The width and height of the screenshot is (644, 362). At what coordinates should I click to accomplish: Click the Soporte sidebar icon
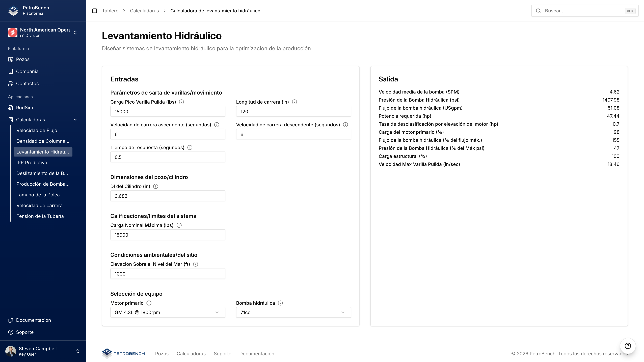pos(11,332)
